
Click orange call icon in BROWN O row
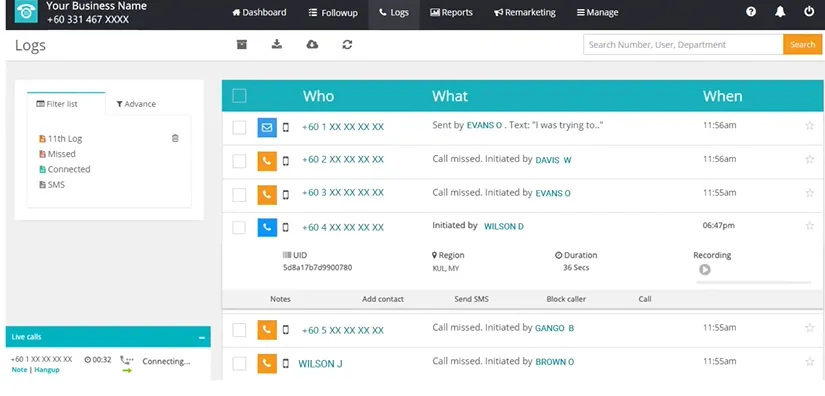(267, 363)
